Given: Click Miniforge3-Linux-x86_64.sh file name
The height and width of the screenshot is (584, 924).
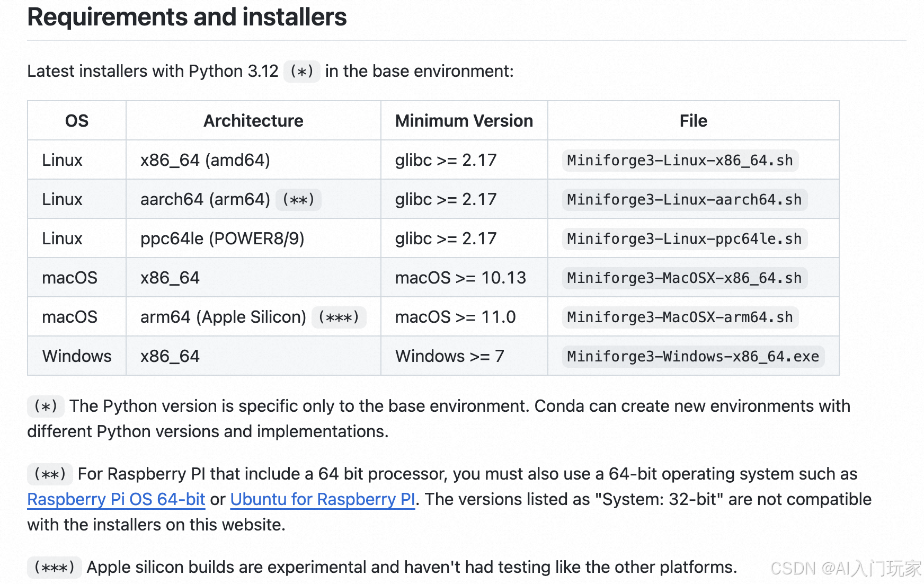Looking at the screenshot, I should point(680,160).
